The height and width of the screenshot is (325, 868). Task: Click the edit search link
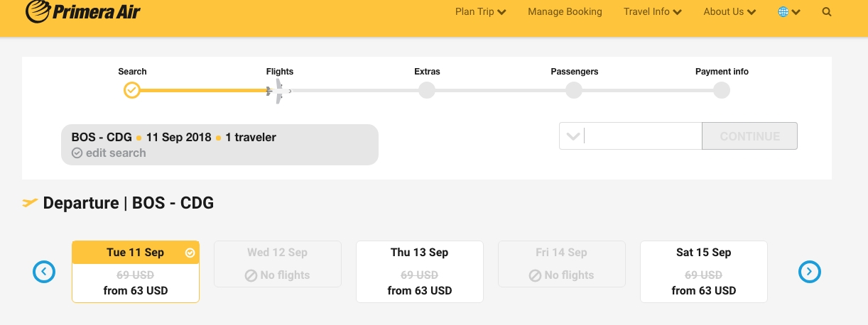click(x=115, y=153)
